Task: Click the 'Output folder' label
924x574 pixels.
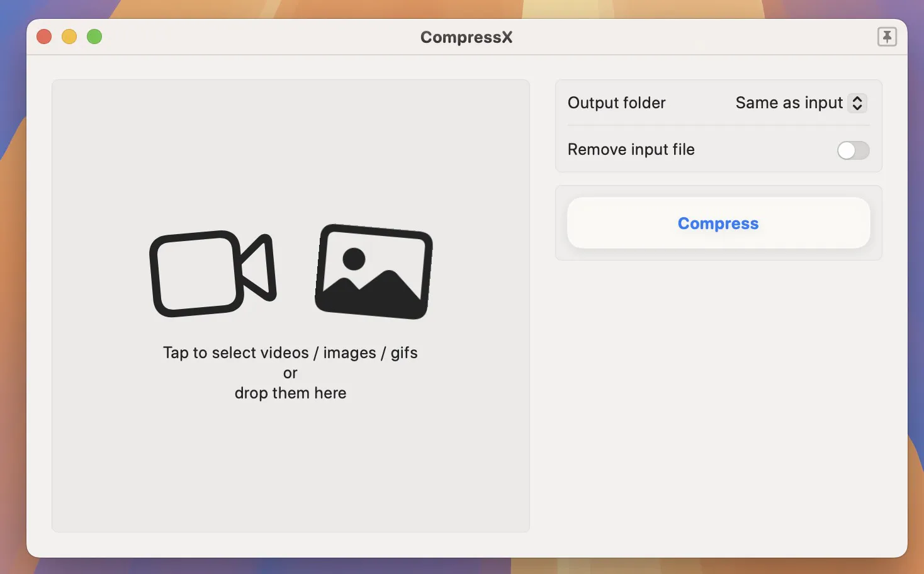Action: click(x=616, y=103)
